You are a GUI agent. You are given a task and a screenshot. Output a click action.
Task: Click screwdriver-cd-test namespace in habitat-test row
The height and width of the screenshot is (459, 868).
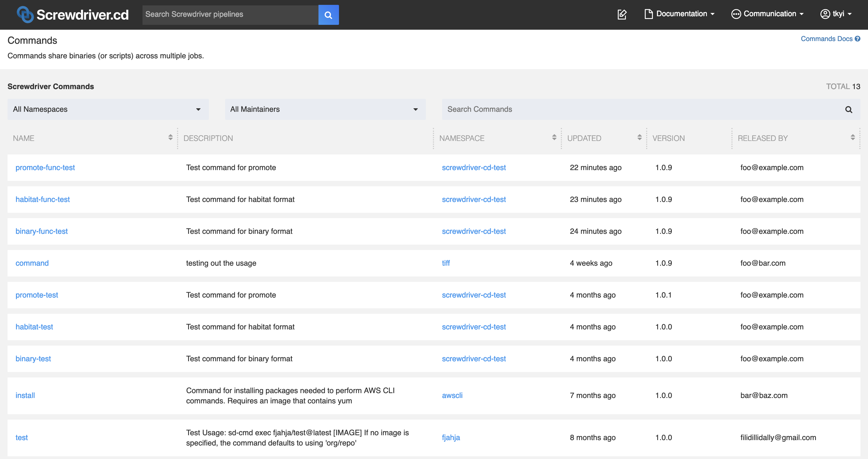point(474,327)
